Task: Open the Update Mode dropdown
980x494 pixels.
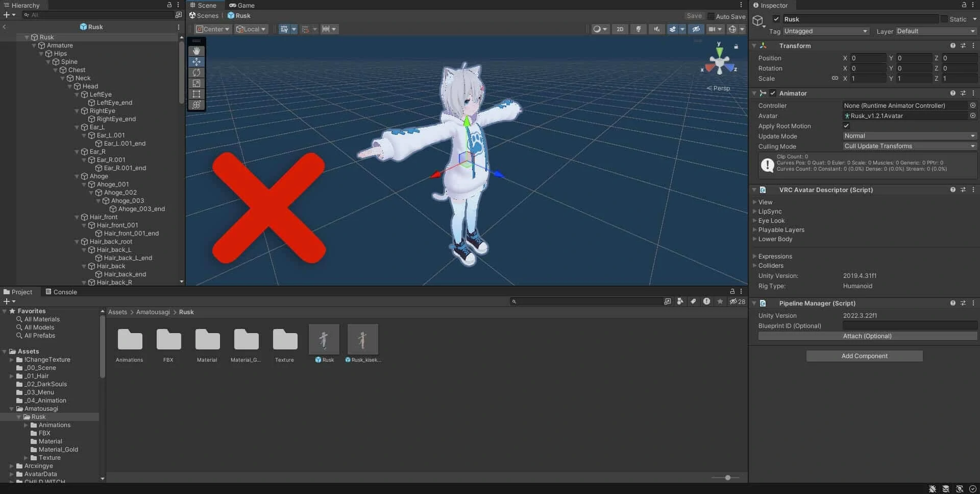Action: tap(909, 136)
